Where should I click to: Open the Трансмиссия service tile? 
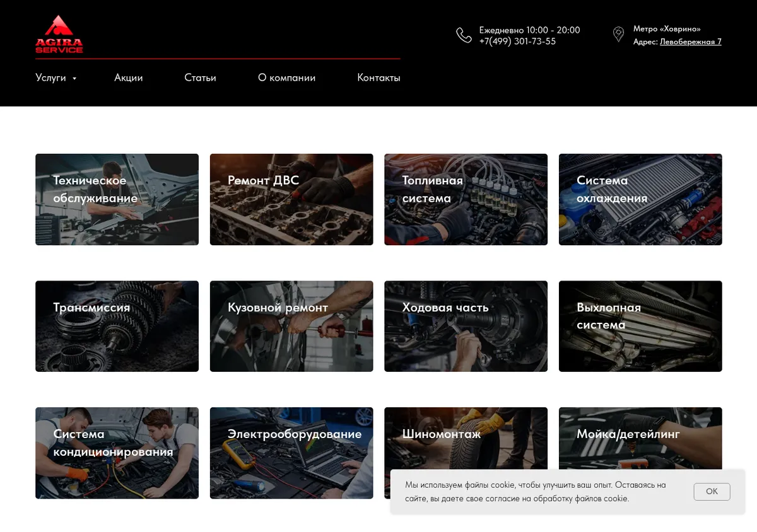tap(117, 326)
